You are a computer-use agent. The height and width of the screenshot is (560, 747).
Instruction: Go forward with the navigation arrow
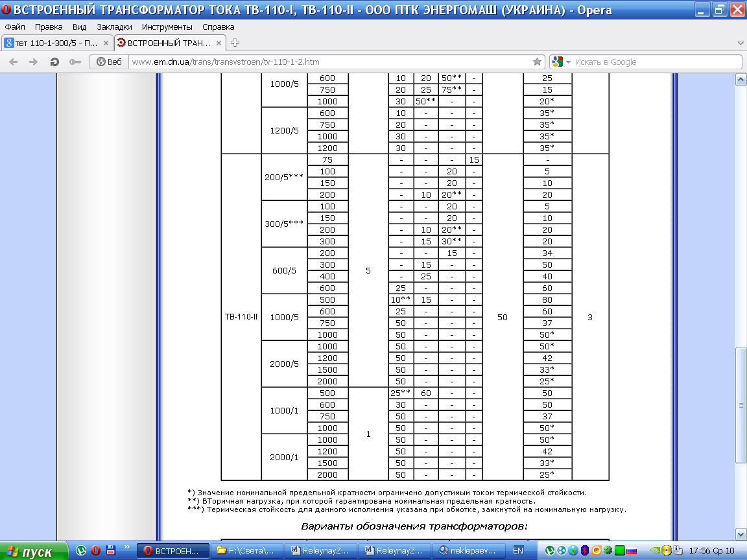(33, 62)
